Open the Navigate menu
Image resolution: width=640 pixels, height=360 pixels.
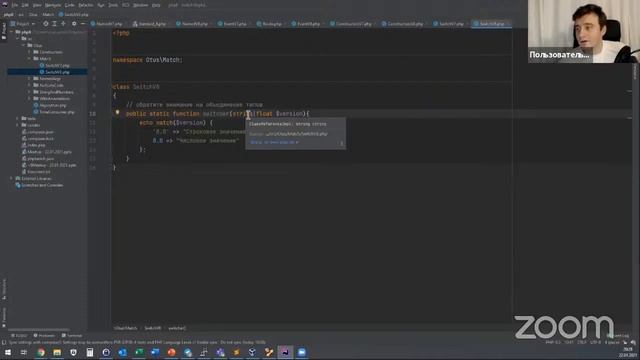53,5
